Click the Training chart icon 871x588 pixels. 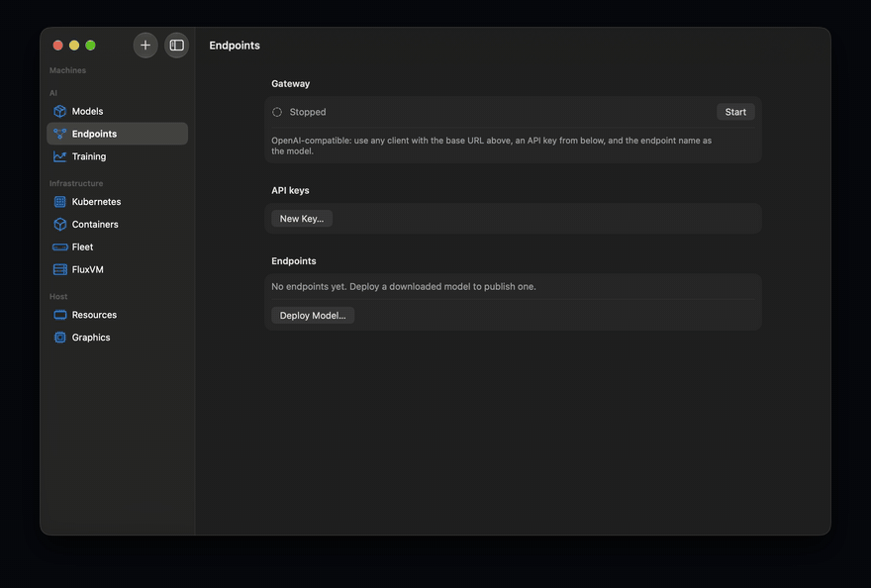click(x=59, y=156)
